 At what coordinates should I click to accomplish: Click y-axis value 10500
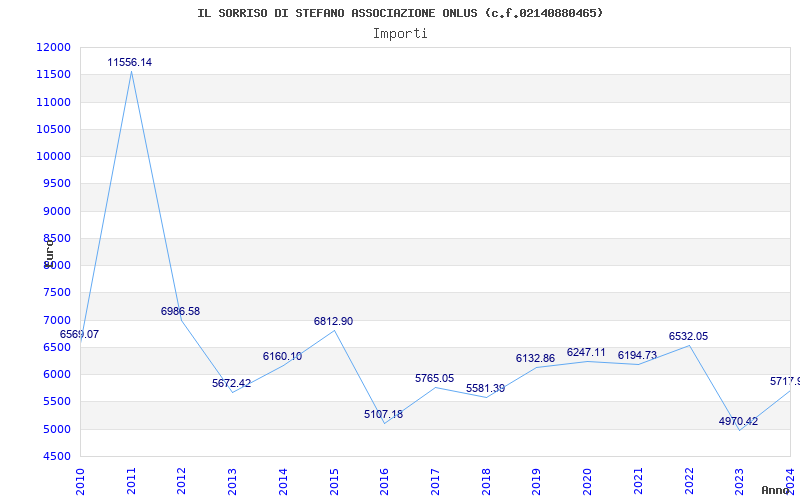click(53, 129)
